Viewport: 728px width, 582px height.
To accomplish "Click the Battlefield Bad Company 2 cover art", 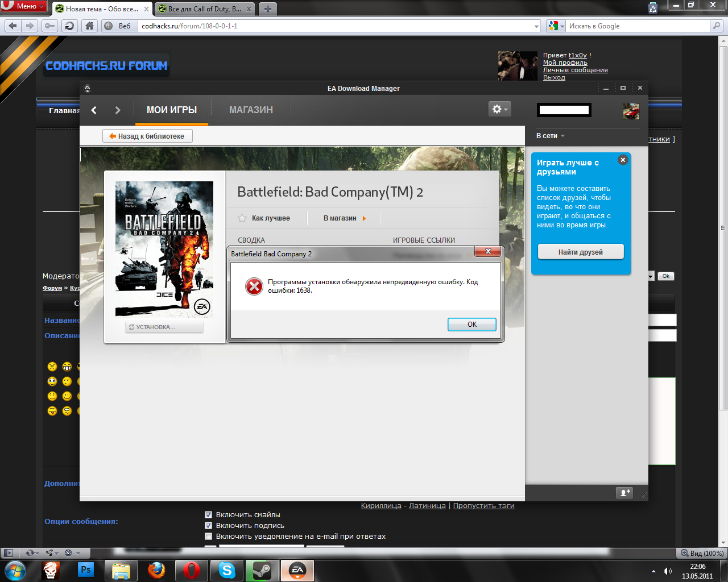I will pyautogui.click(x=164, y=249).
